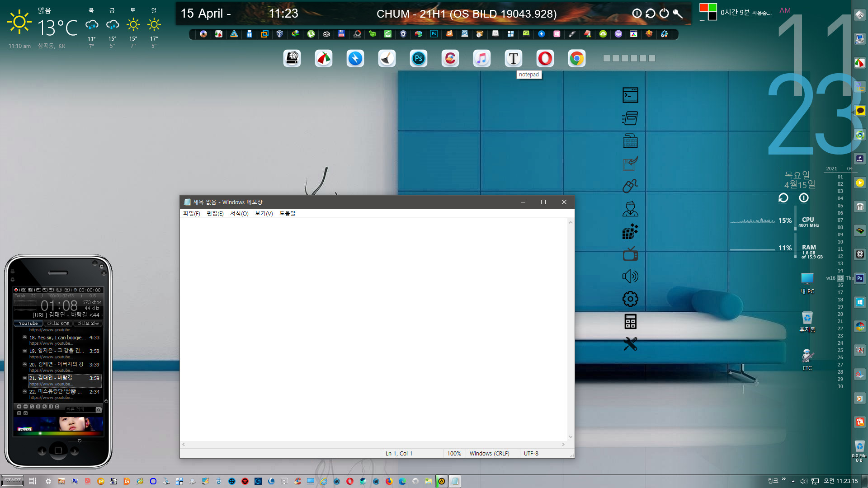The image size is (868, 488).
Task: Open the broom cleaner dock icon
Action: 387,58
